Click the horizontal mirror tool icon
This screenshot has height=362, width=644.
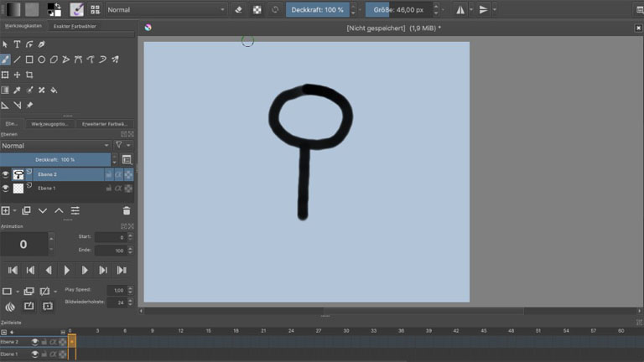460,10
